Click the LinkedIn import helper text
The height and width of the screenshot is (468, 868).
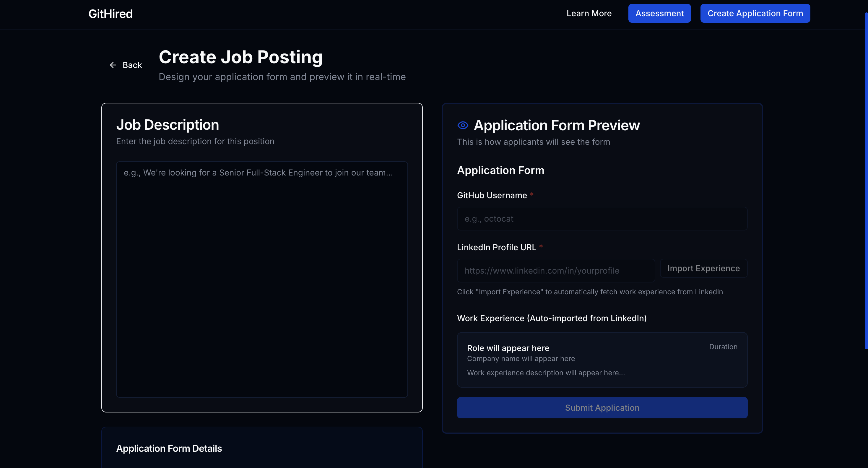pos(590,292)
